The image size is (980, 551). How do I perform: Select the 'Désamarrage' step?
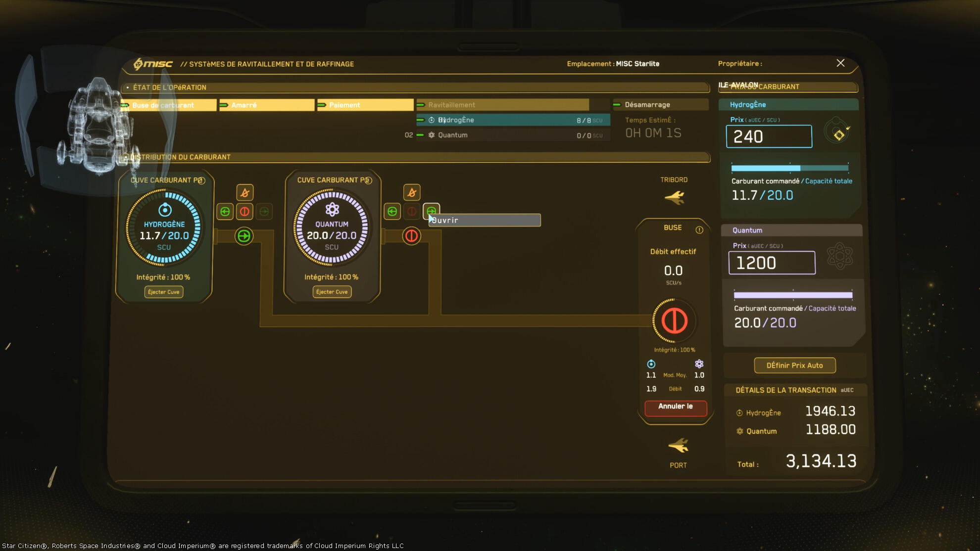tap(661, 105)
